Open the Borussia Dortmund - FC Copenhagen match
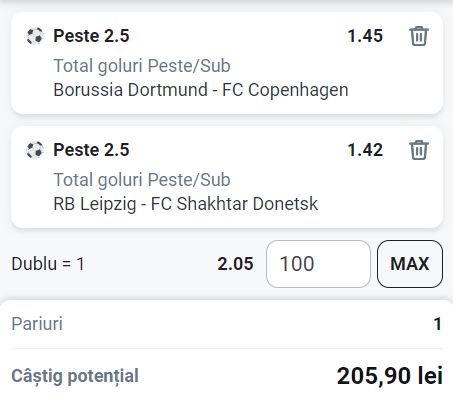The width and height of the screenshot is (453, 399). pyautogui.click(x=201, y=90)
